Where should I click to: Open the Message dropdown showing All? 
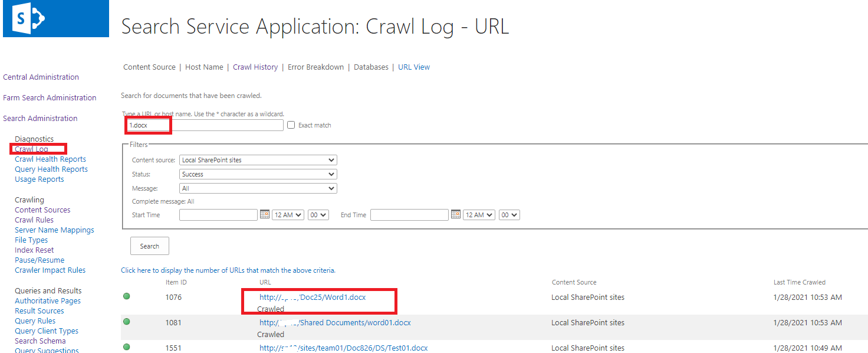point(258,188)
